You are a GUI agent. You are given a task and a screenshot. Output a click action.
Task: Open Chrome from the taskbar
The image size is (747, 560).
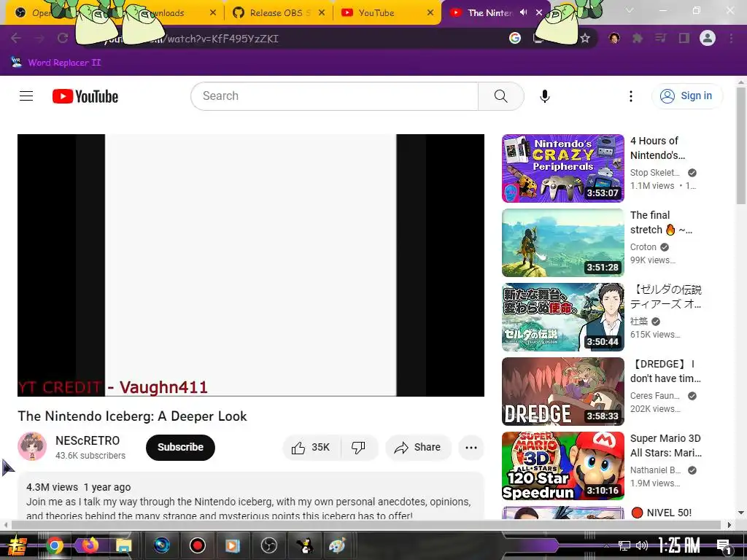(x=55, y=545)
